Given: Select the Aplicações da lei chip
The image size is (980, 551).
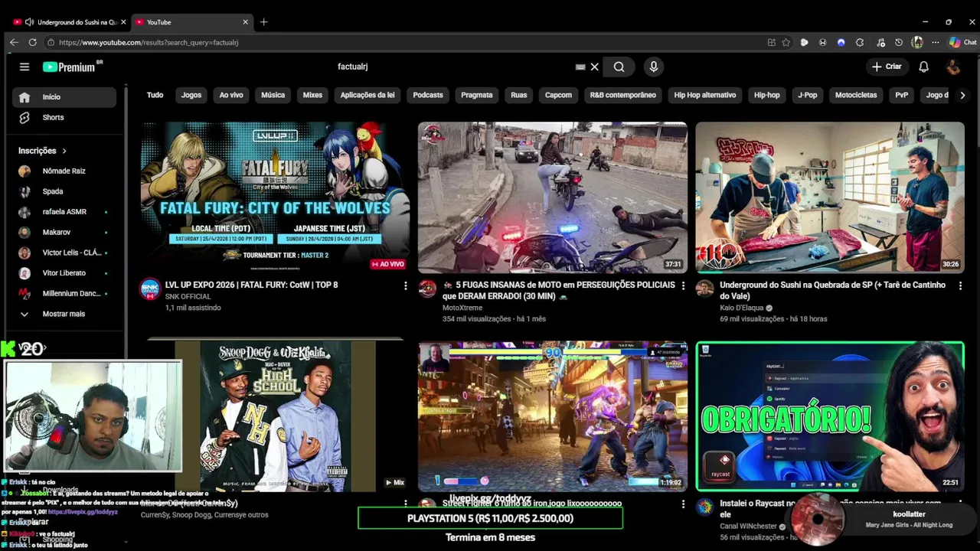Looking at the screenshot, I should click(367, 95).
